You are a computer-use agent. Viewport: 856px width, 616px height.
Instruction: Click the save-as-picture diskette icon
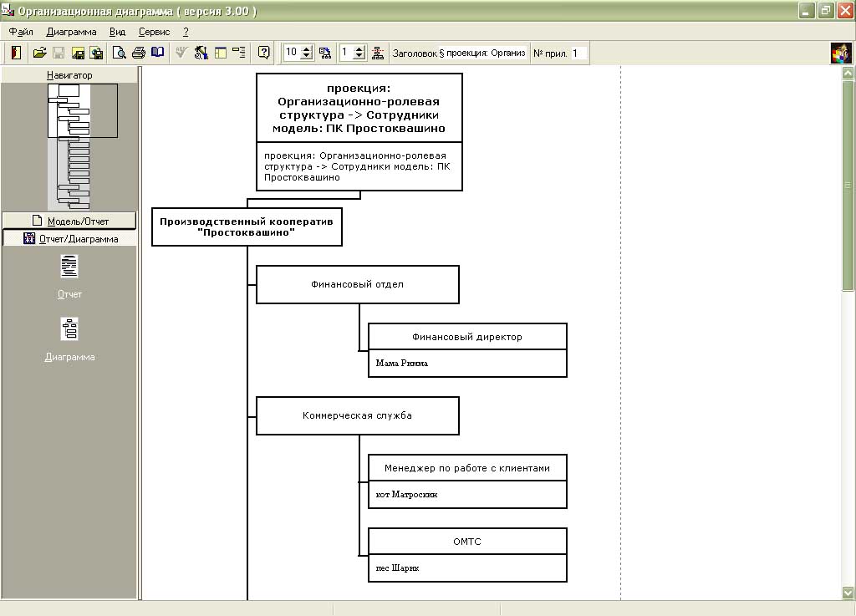coord(78,53)
